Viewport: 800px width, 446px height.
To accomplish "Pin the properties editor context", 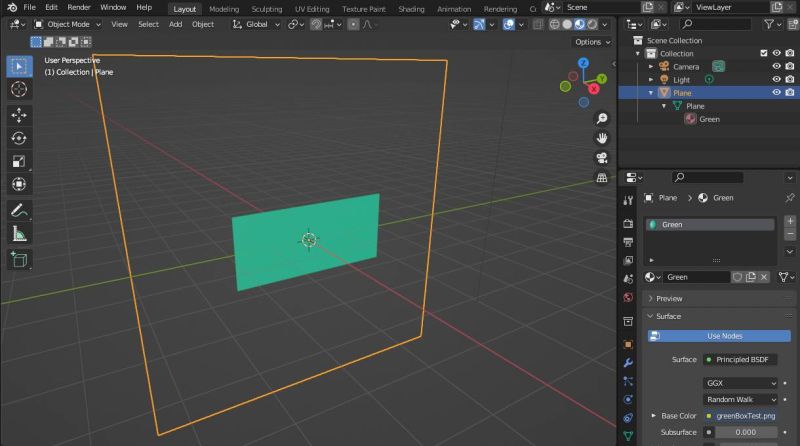I will point(790,197).
